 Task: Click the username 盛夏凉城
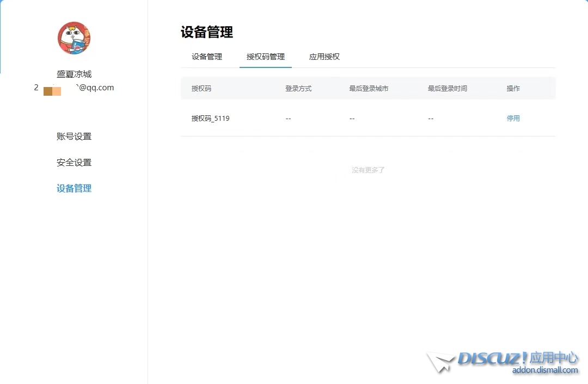pos(73,74)
